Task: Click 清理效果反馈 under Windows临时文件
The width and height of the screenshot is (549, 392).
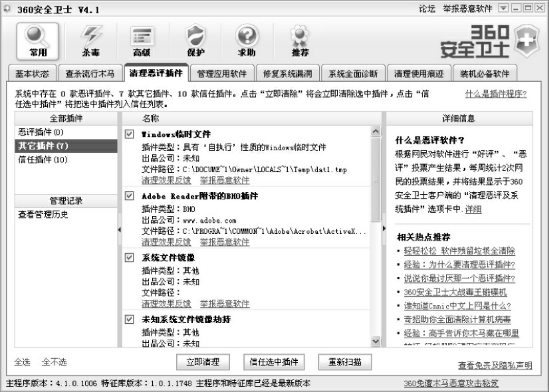Action: point(166,180)
